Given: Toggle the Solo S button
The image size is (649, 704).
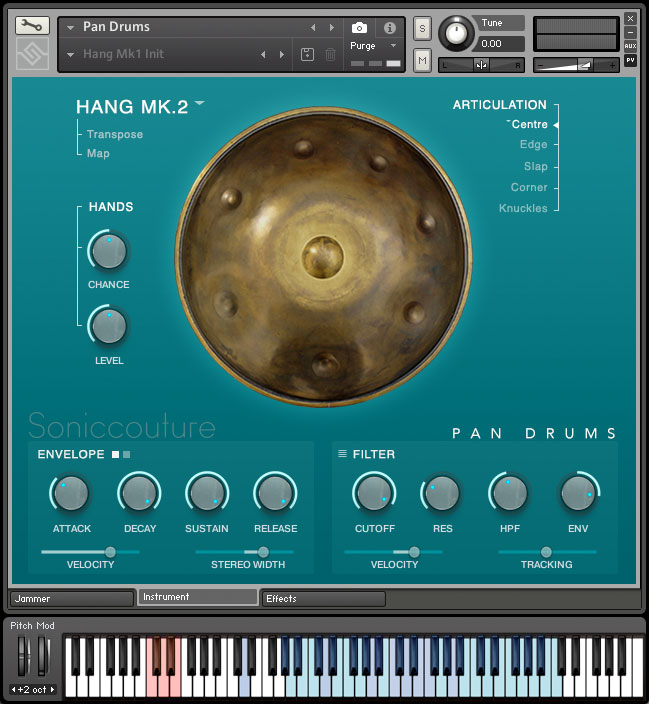Looking at the screenshot, I should tap(422, 29).
